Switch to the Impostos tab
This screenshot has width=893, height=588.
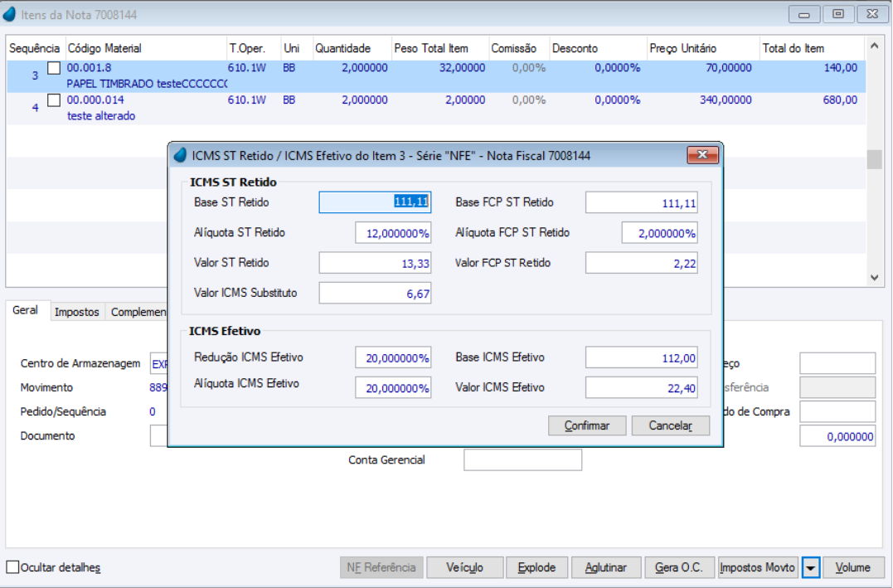tap(77, 312)
